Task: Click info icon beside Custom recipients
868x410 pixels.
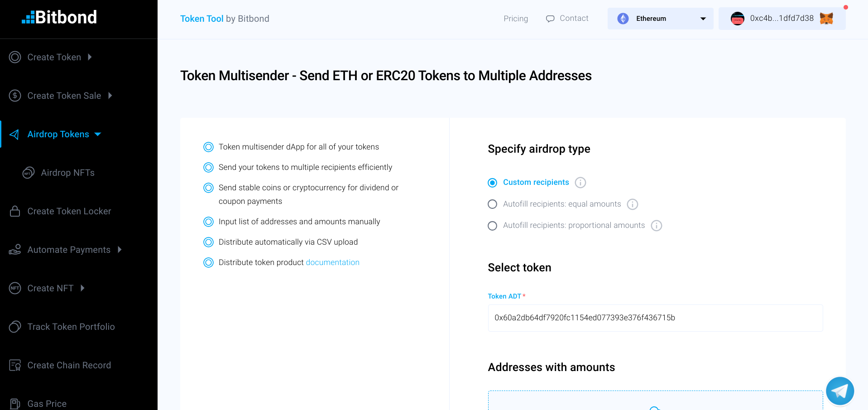Action: [580, 183]
